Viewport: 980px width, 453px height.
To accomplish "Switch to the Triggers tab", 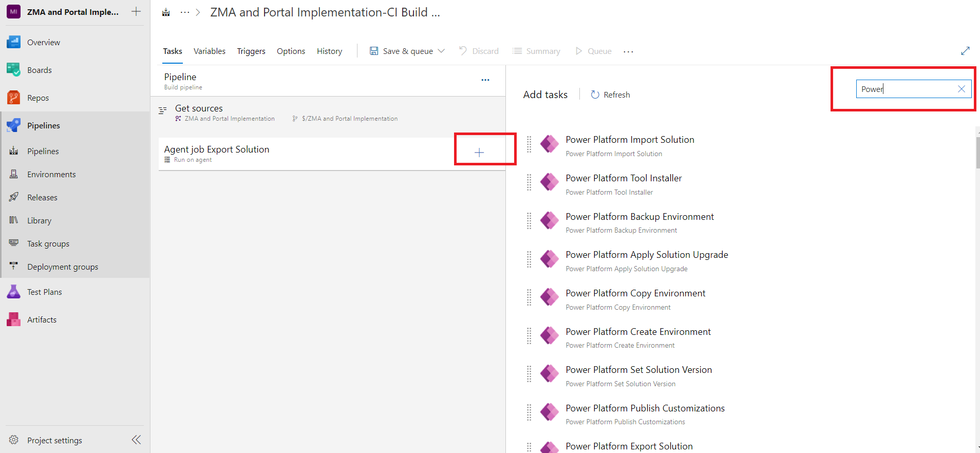I will click(x=251, y=51).
